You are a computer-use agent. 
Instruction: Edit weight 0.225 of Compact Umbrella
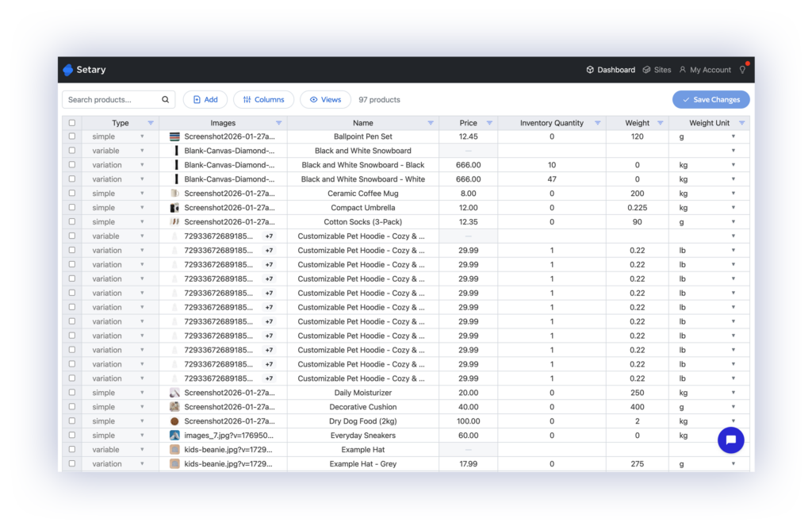(637, 208)
